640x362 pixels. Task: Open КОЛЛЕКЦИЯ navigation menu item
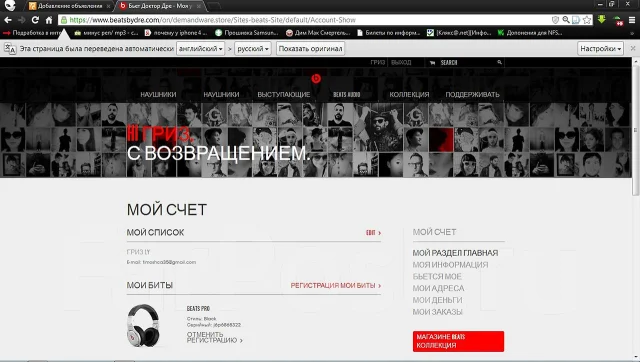tap(409, 95)
